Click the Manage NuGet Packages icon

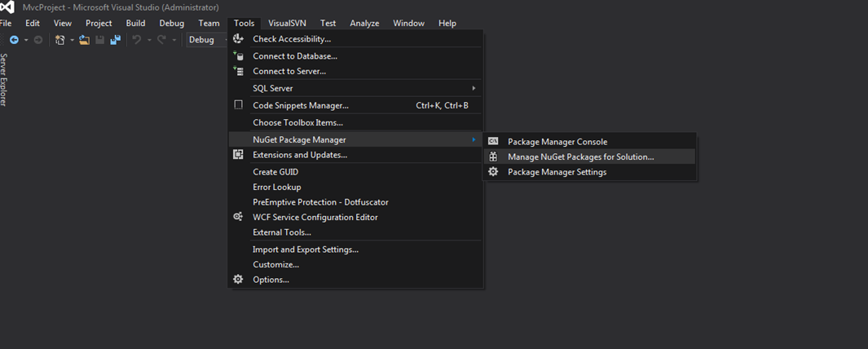[493, 157]
